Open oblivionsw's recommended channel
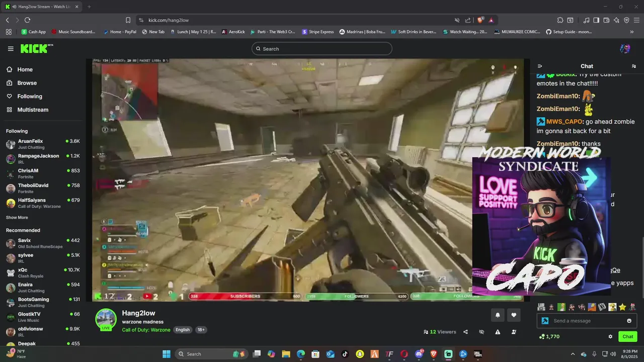Screen dimensions: 644x362 (x=43, y=332)
